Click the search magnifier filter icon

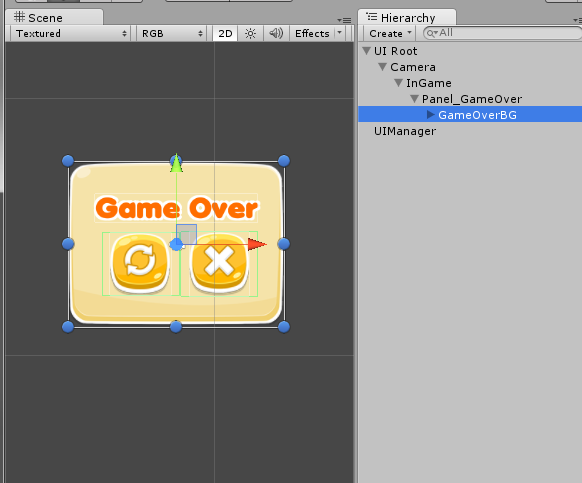431,33
